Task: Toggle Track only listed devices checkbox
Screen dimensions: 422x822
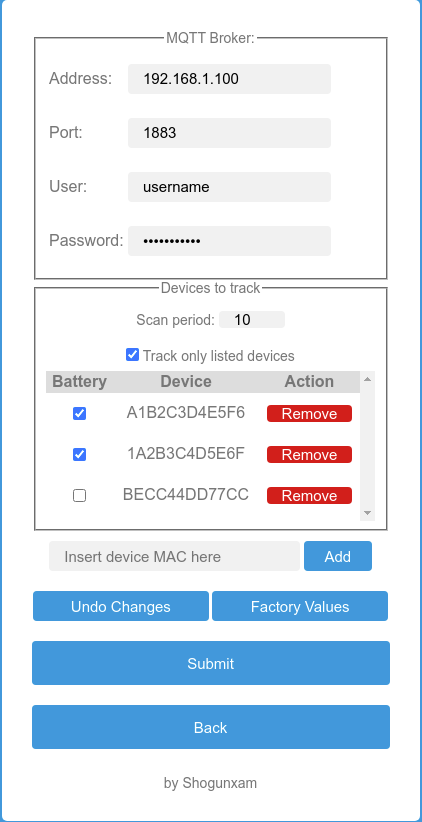Action: pyautogui.click(x=133, y=355)
